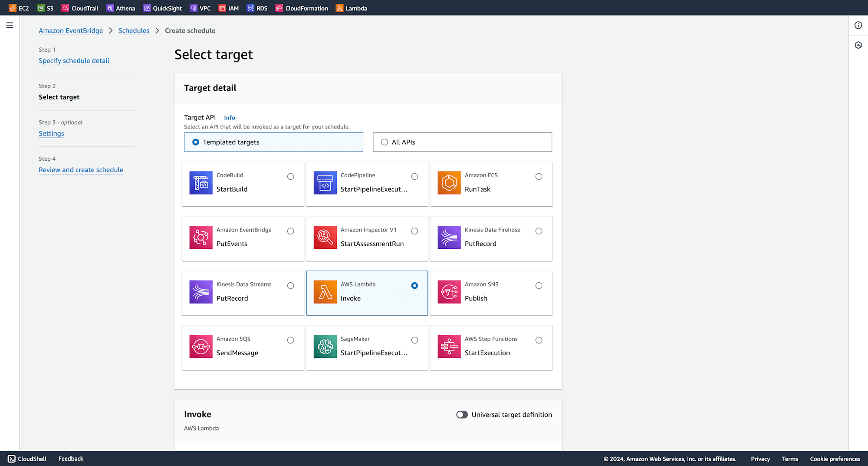Click the Athena shortcut icon

click(x=110, y=8)
